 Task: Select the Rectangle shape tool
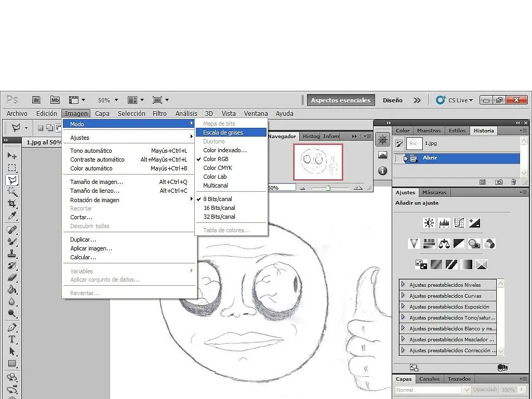[x=12, y=363]
